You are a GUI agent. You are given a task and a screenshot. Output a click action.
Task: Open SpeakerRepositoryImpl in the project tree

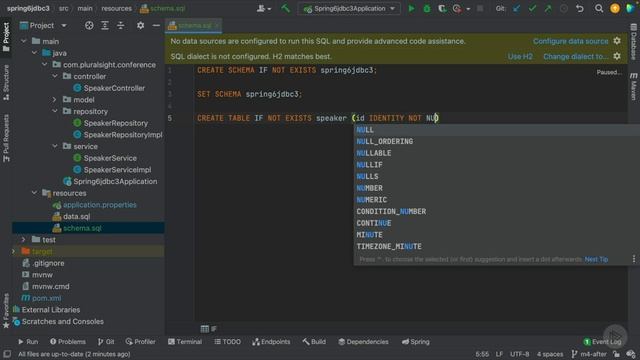click(123, 134)
